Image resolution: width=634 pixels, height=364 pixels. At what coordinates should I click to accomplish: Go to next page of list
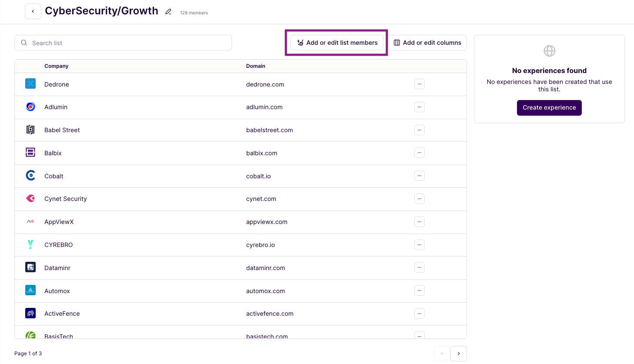[x=459, y=354]
